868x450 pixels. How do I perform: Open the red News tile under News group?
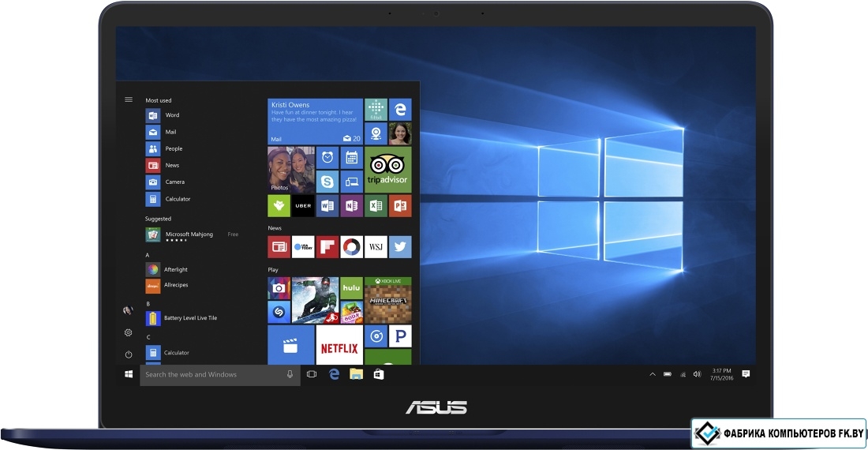279,247
